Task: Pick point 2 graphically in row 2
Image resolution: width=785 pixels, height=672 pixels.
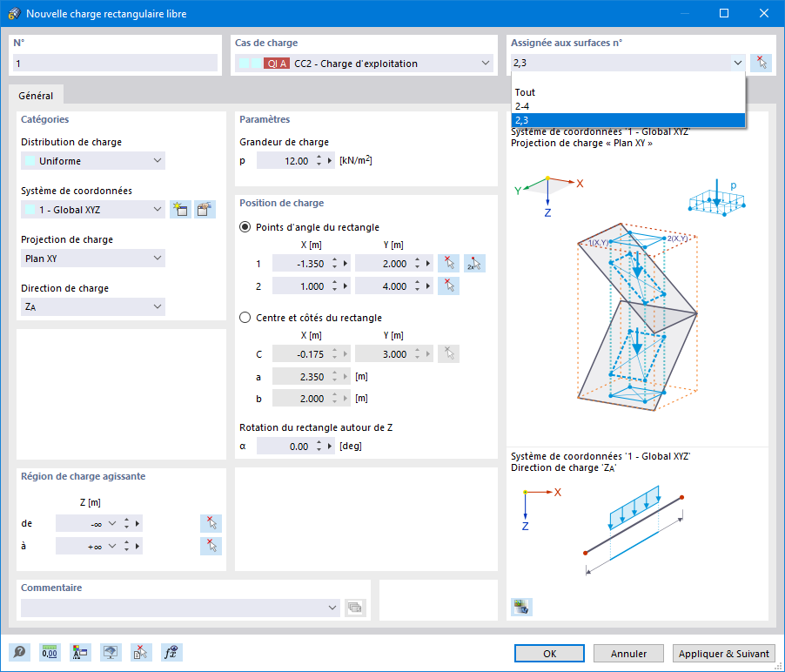Action: (x=448, y=286)
